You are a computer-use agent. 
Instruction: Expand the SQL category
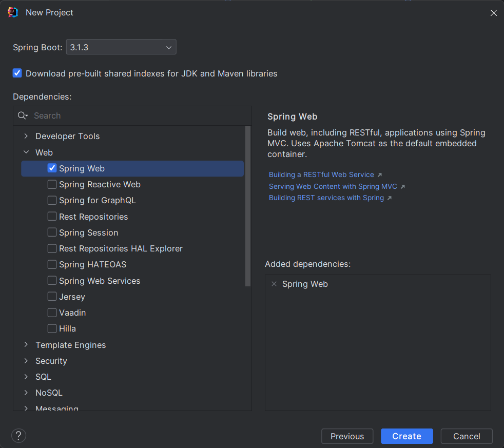click(x=26, y=377)
